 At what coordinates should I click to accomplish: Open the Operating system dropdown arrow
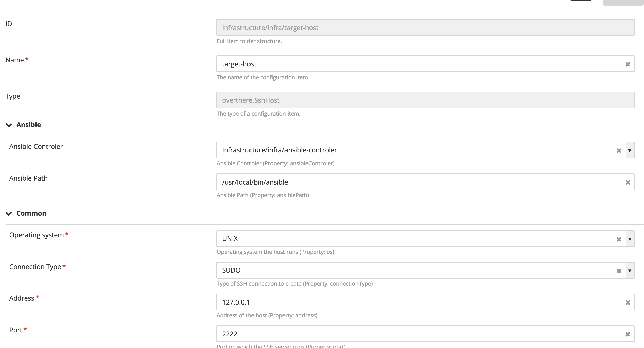(x=630, y=239)
